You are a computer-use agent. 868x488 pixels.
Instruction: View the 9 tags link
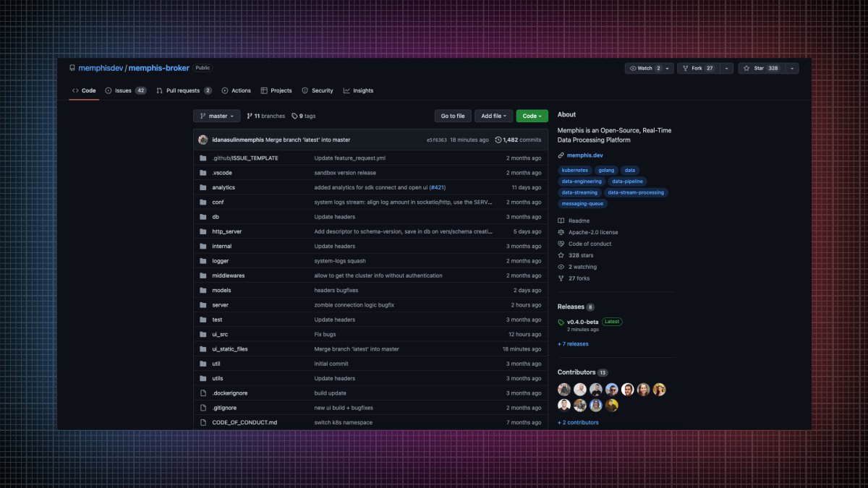(304, 116)
